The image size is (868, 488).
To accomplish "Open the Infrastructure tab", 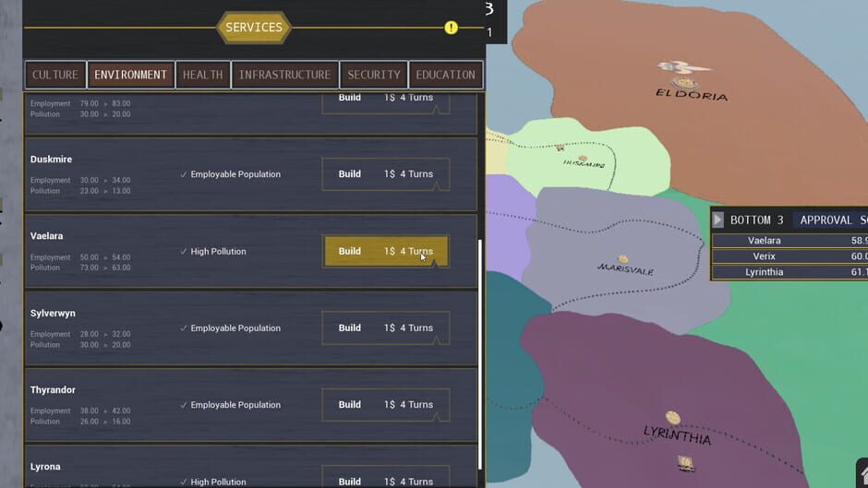I will point(284,75).
